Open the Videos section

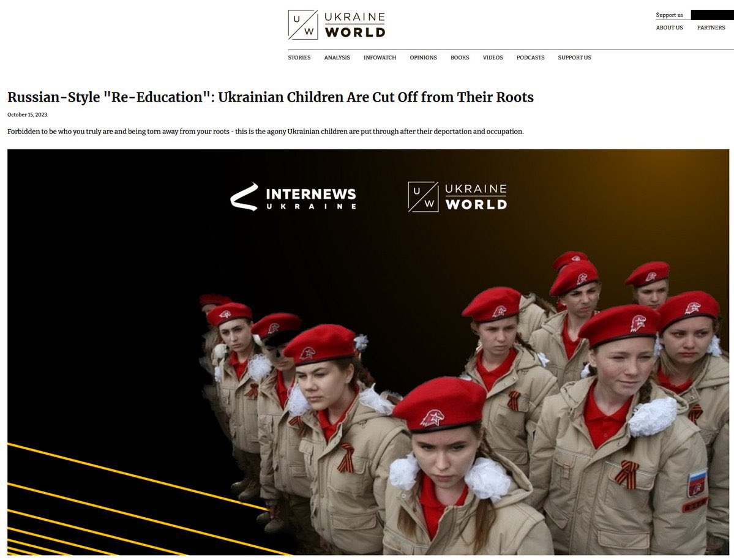(493, 58)
